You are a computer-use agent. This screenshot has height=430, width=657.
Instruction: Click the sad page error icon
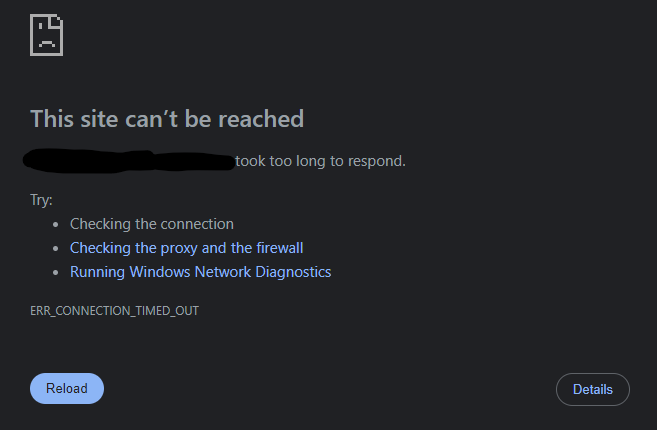coord(47,34)
